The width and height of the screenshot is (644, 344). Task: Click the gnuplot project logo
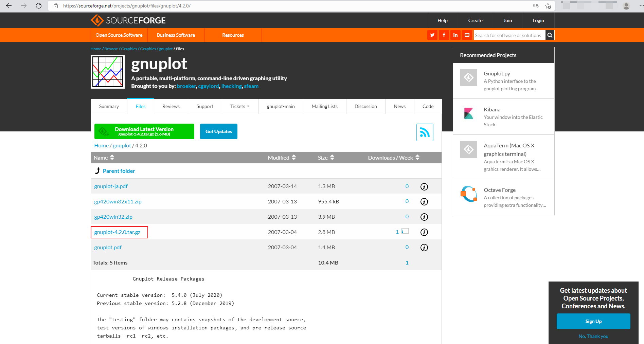(x=108, y=72)
